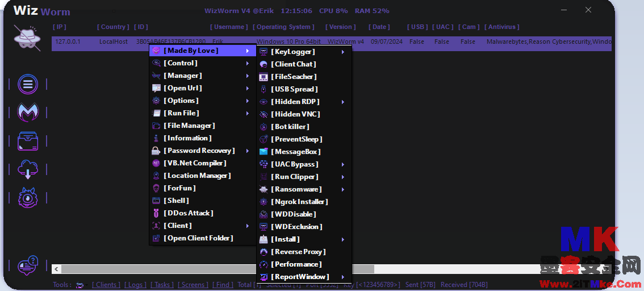Image resolution: width=644 pixels, height=291 pixels.
Task: Open the Tasks link in the status bar
Action: 162,284
